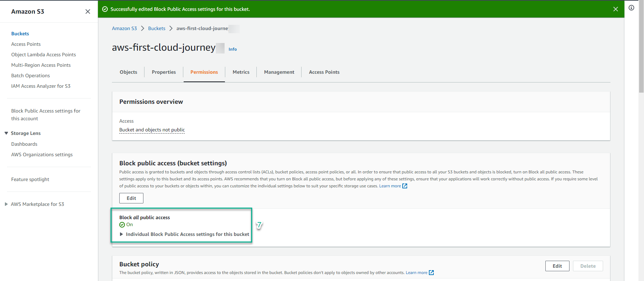Open Access Points in the sidebar

point(26,44)
